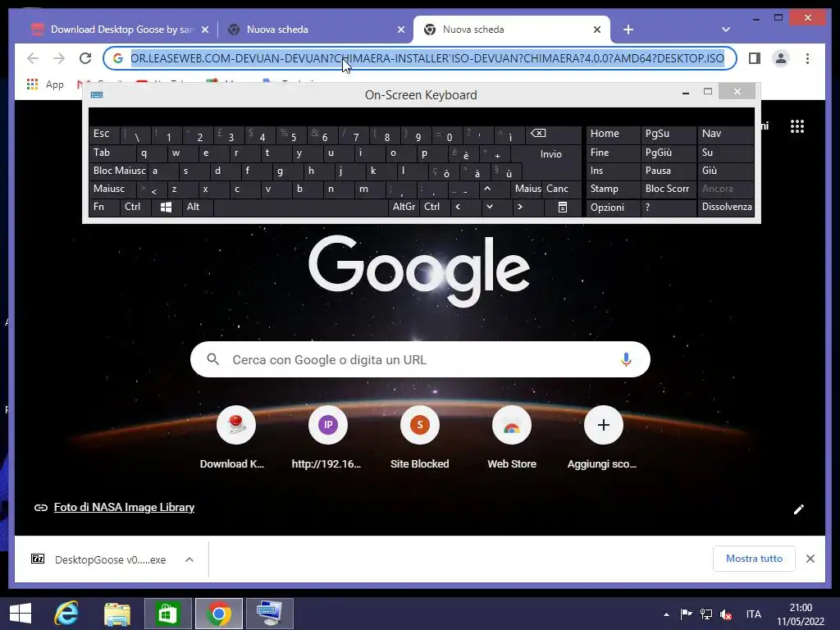Viewport: 840px width, 630px height.
Task: Expand the DesktopGoose download options chevron
Action: tap(189, 559)
